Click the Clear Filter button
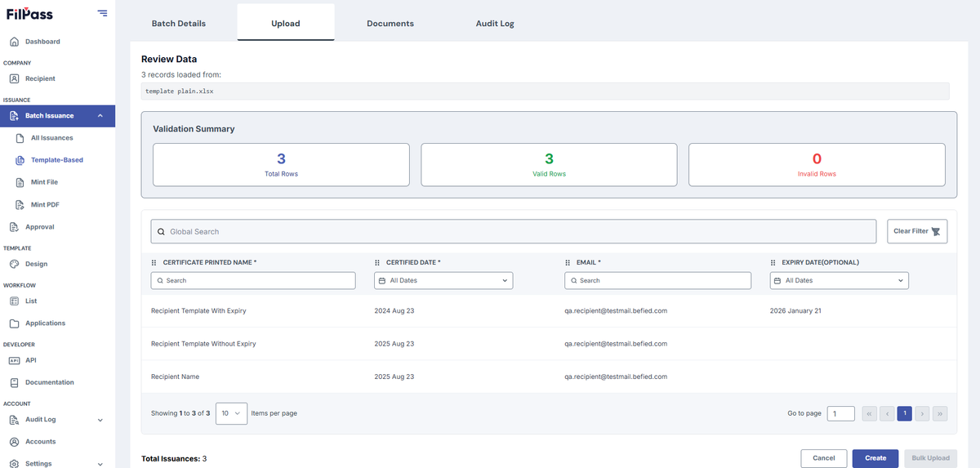This screenshot has height=468, width=980. tap(917, 231)
